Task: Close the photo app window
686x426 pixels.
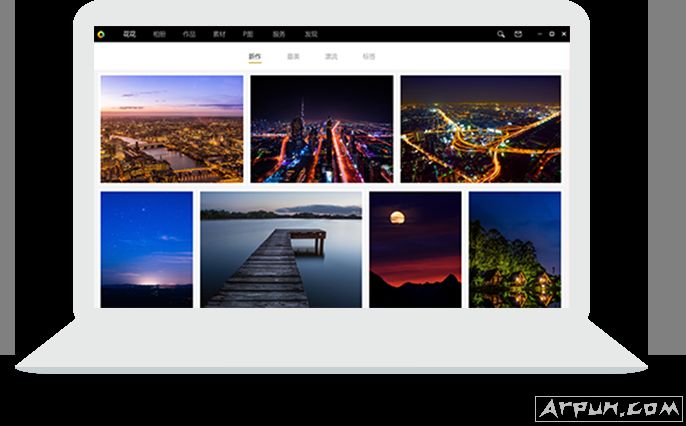Action: click(x=564, y=34)
